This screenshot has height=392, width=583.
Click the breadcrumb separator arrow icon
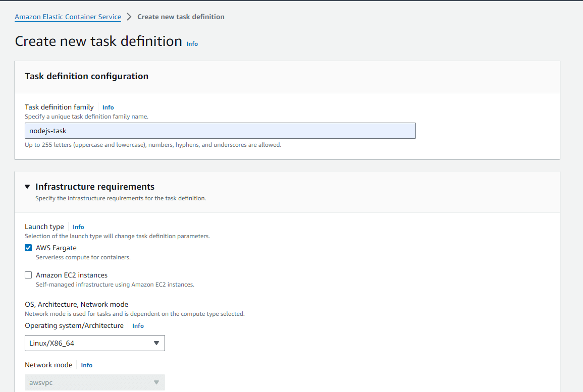[129, 16]
